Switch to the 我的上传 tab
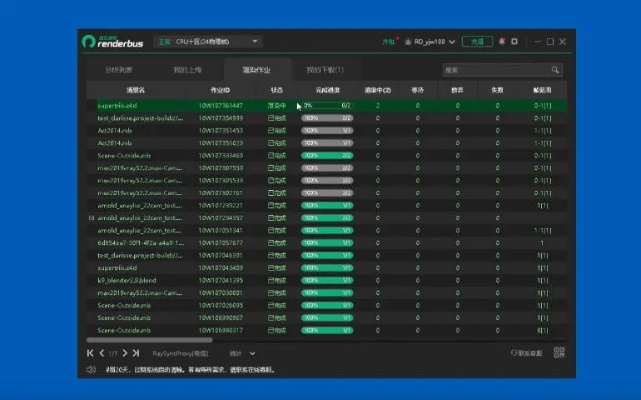This screenshot has height=400, width=641. tap(187, 70)
